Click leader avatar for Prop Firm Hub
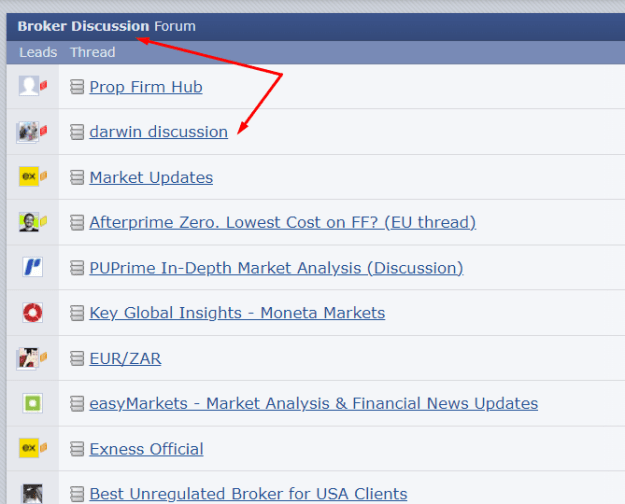The height and width of the screenshot is (504, 625). click(x=29, y=86)
